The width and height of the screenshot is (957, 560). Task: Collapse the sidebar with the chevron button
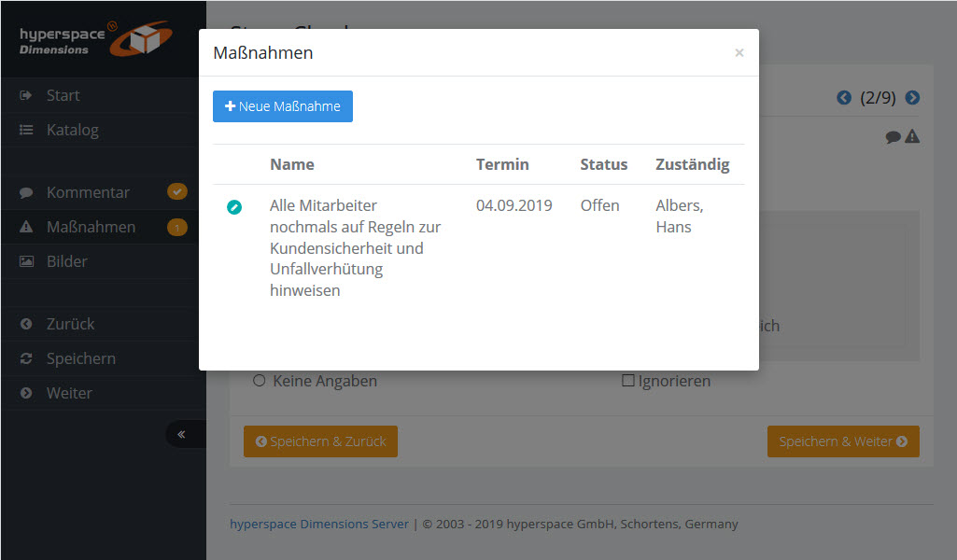(182, 434)
